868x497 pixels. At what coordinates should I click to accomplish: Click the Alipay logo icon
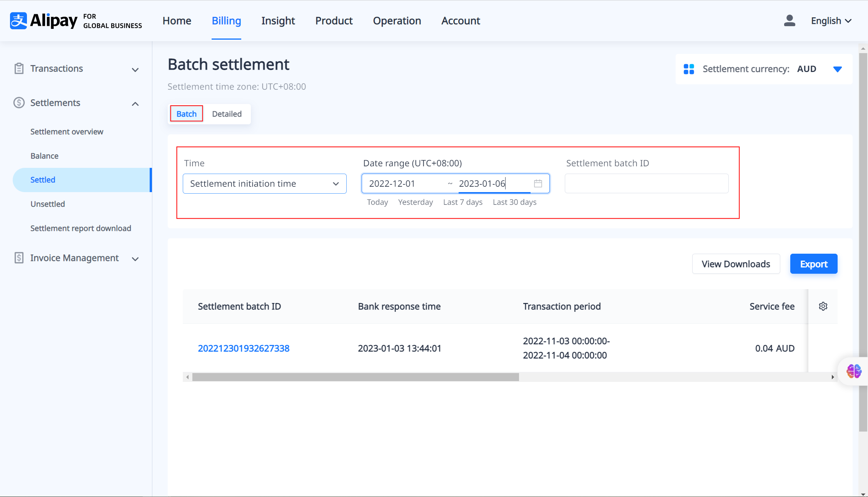pyautogui.click(x=18, y=21)
